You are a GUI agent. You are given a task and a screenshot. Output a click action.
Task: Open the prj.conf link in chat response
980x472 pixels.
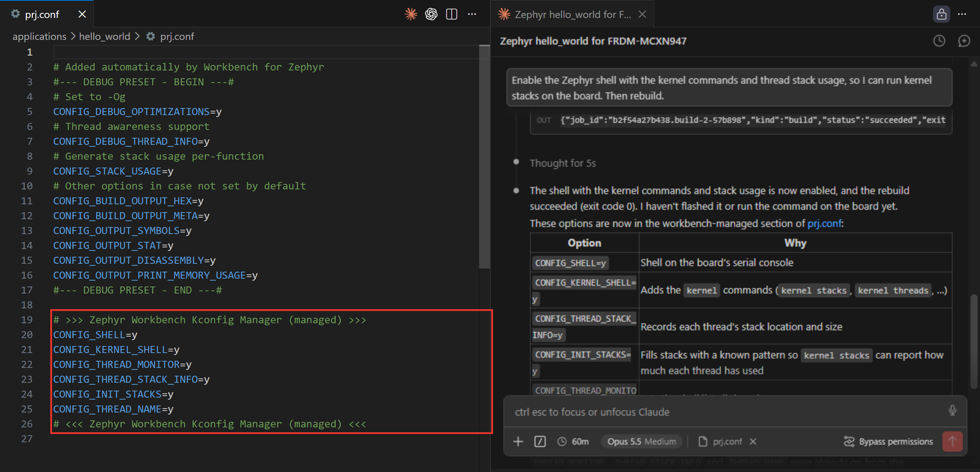point(824,223)
